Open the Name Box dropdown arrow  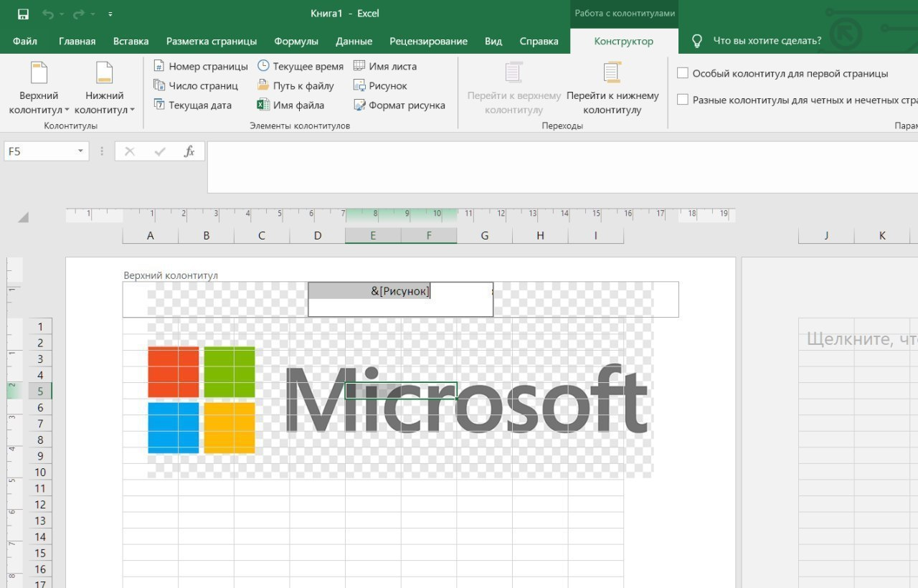click(x=80, y=151)
